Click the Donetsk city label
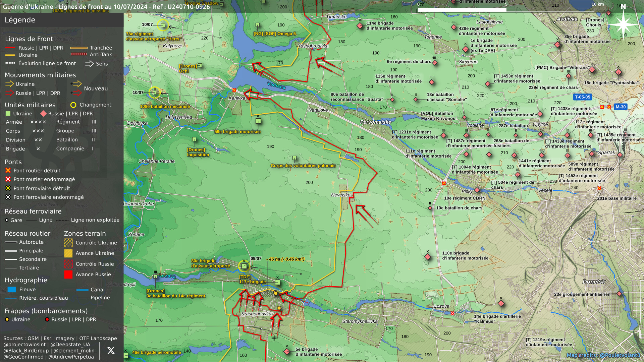Viewport: 644px width, 362px height. (594, 282)
